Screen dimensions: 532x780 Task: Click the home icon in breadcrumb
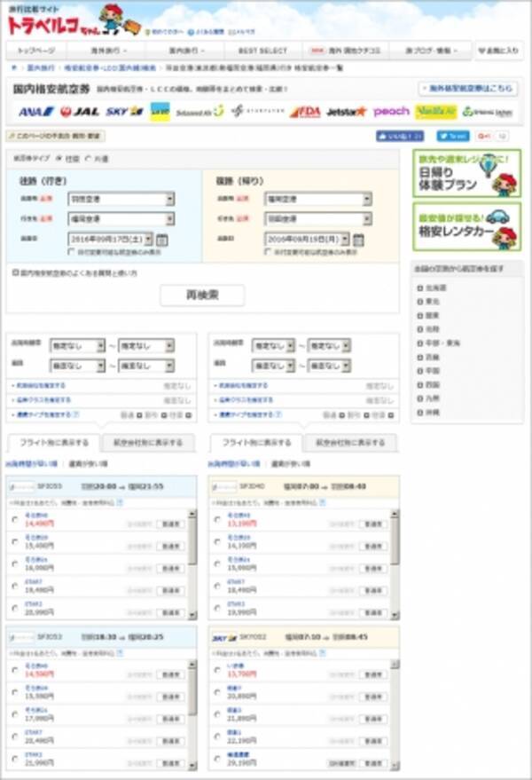[14, 67]
